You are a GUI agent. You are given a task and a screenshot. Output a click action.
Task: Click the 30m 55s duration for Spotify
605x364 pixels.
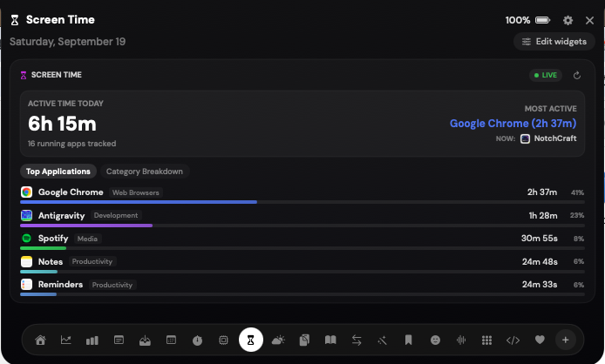[540, 239]
